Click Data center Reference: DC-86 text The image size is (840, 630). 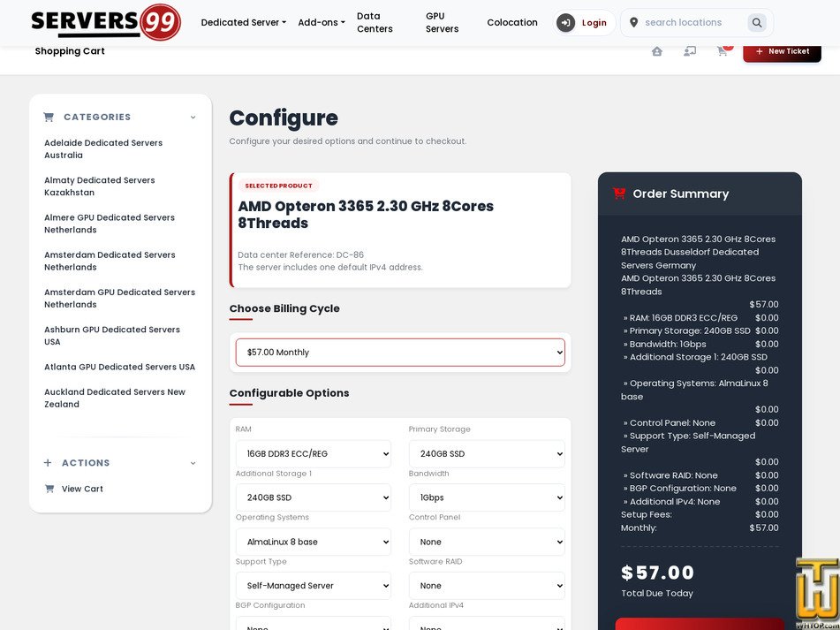pyautogui.click(x=300, y=255)
